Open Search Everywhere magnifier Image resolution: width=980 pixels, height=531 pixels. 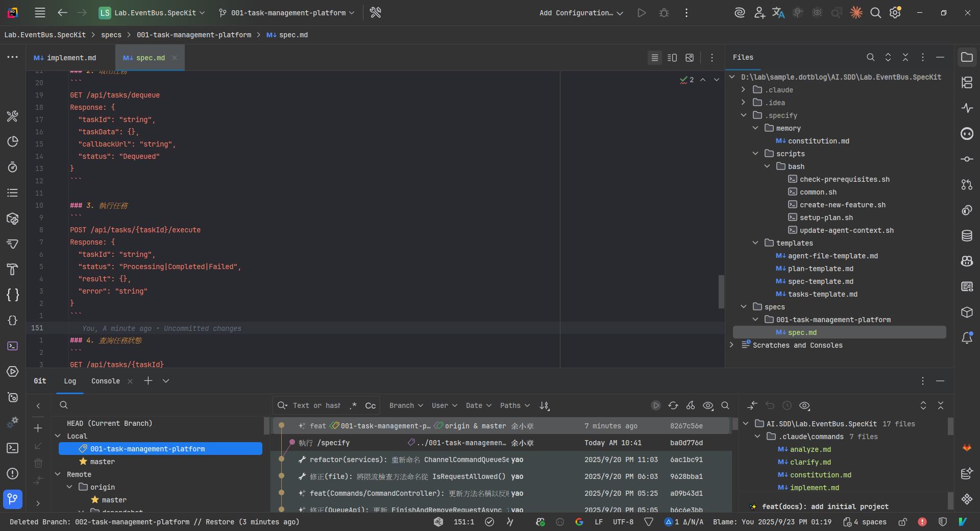click(876, 13)
